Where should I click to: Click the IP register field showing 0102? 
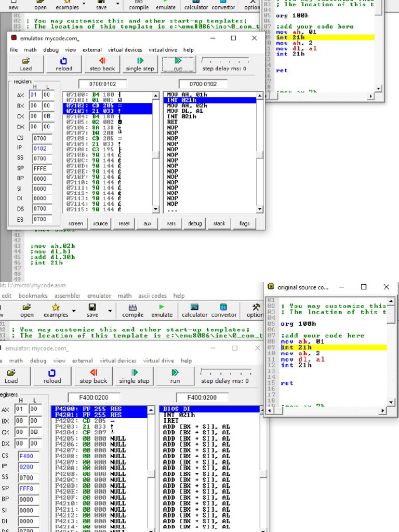(x=42, y=148)
